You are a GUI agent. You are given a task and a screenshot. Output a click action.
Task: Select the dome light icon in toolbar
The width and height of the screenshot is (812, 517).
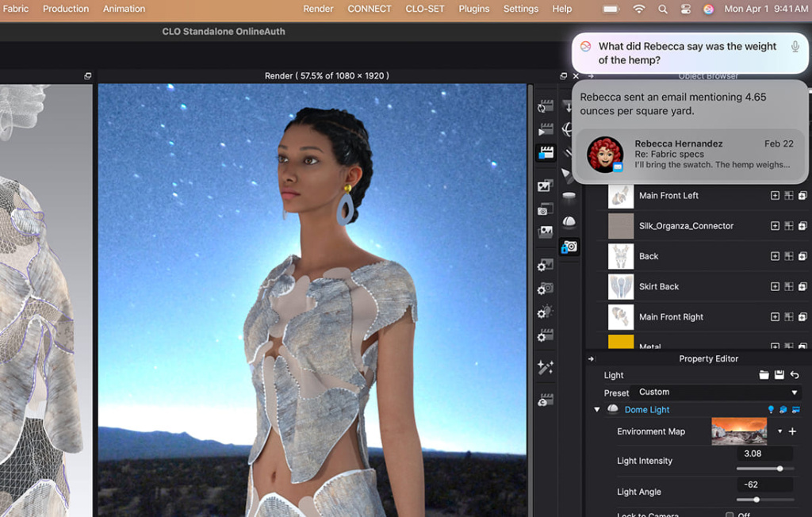(569, 222)
